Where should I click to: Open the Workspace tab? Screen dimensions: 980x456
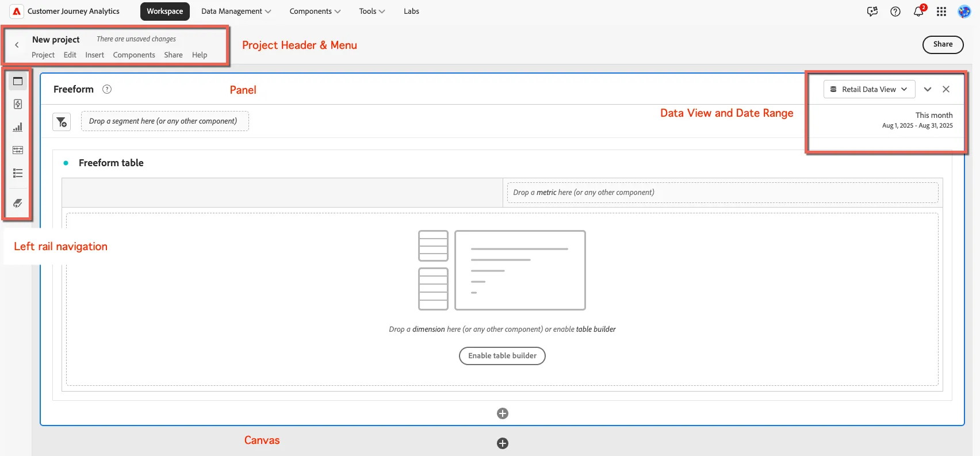coord(164,11)
